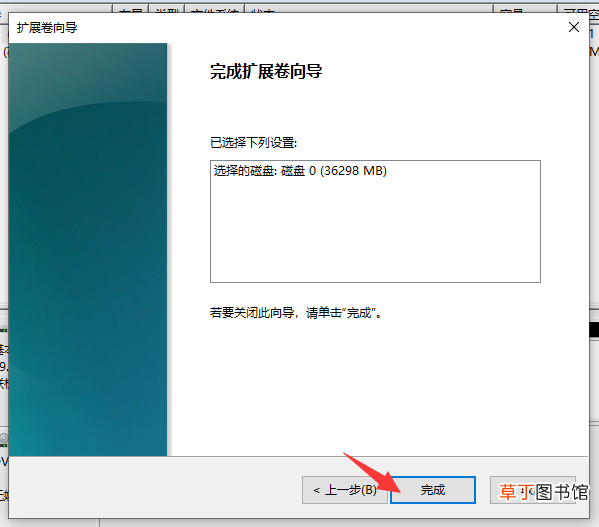
Task: Click the 草丁图书馆 watermark text
Action: 544,492
